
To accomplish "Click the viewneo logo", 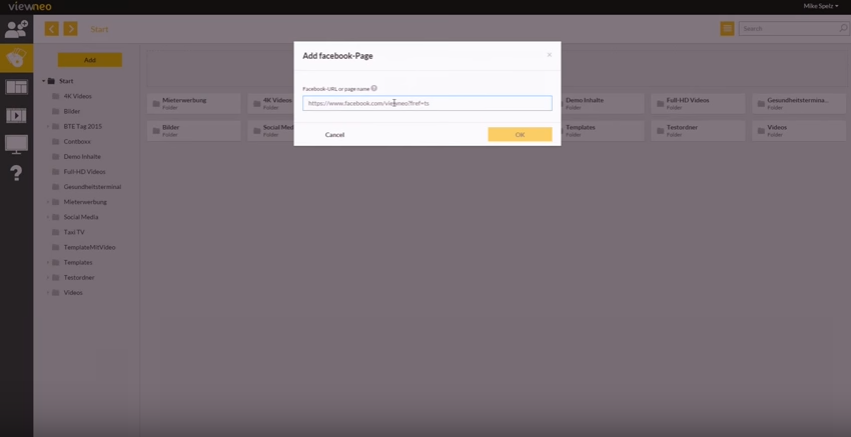I will (30, 7).
